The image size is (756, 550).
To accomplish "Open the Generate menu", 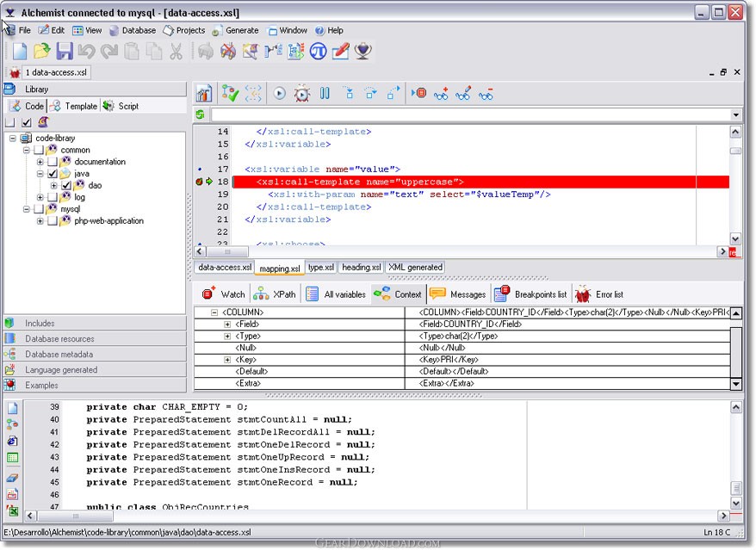I will coord(235,30).
